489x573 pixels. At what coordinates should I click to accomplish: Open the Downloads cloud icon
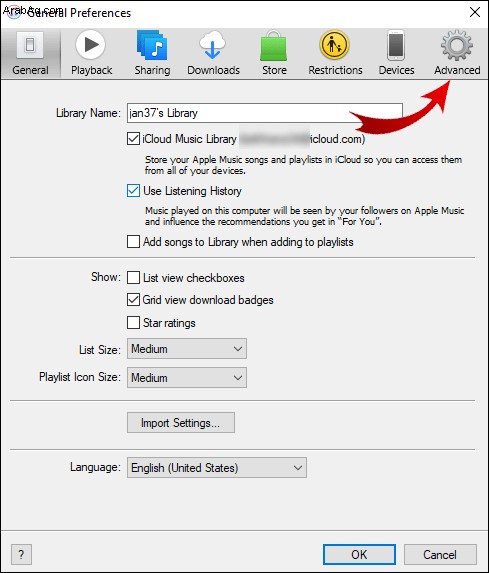coord(212,45)
